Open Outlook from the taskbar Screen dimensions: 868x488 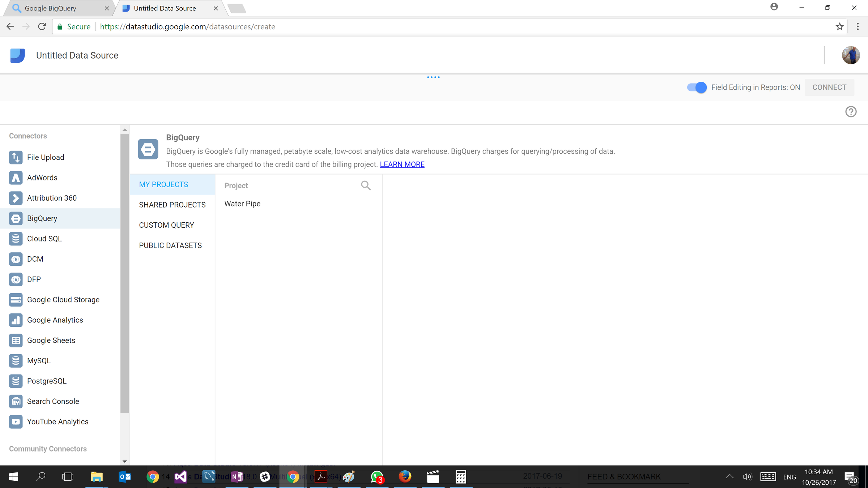pos(125,477)
